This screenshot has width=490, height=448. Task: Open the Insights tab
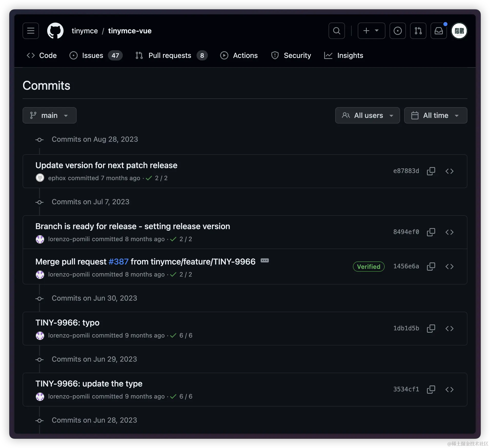point(344,55)
